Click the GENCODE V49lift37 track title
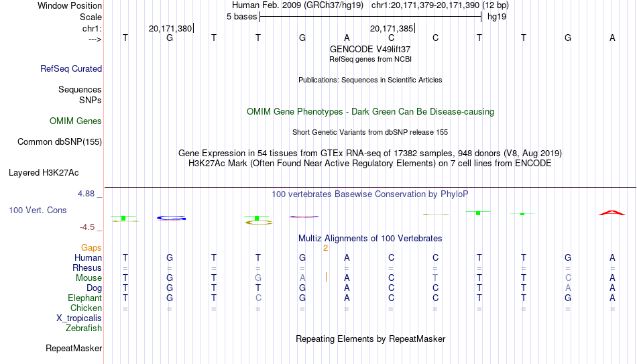 coord(370,49)
